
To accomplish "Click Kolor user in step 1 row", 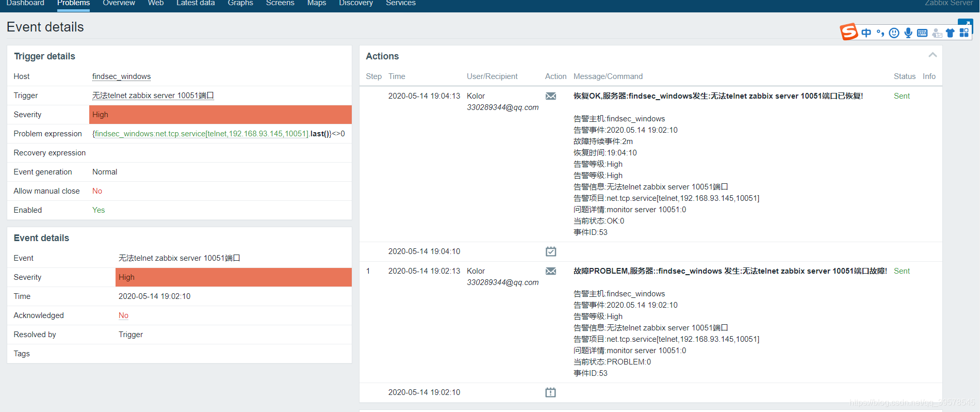I will point(476,271).
